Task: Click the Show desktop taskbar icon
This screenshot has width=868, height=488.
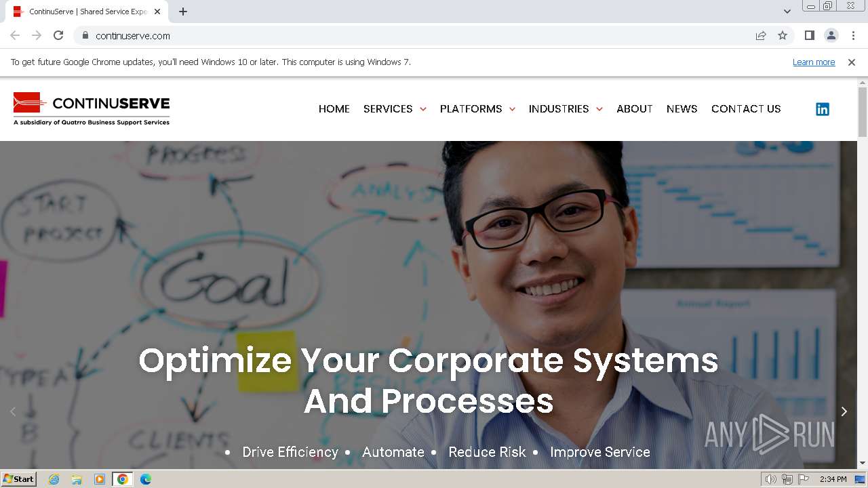Action: click(860, 479)
